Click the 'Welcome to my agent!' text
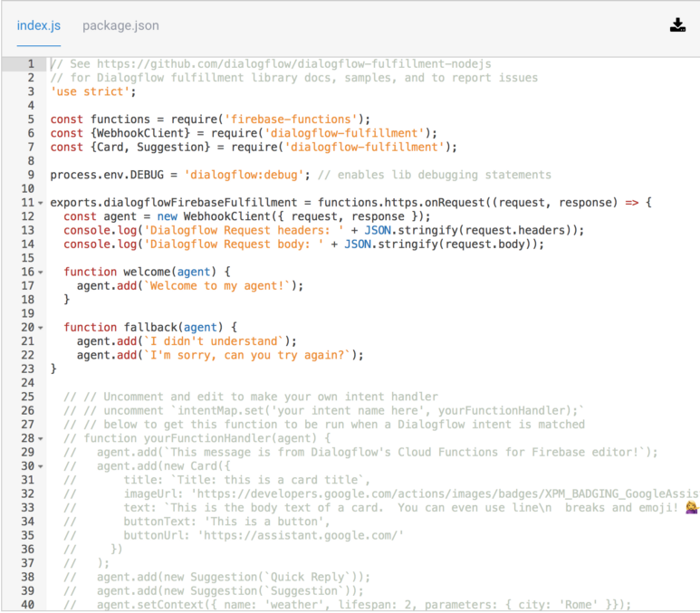The height and width of the screenshot is (613, 700). coord(220,286)
